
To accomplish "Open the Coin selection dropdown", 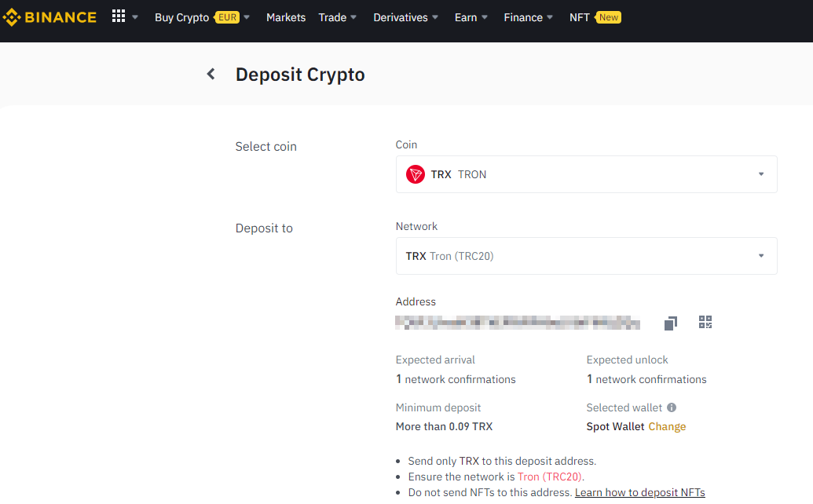I will (x=587, y=174).
